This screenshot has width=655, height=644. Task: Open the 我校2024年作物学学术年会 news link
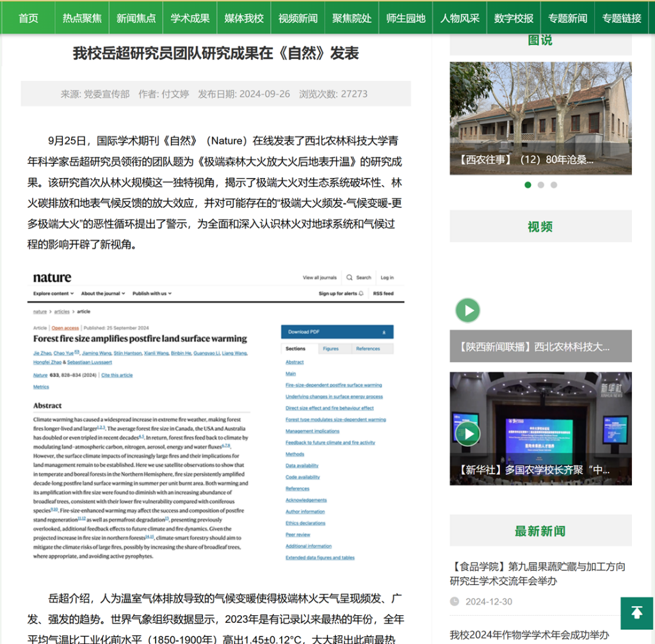529,634
